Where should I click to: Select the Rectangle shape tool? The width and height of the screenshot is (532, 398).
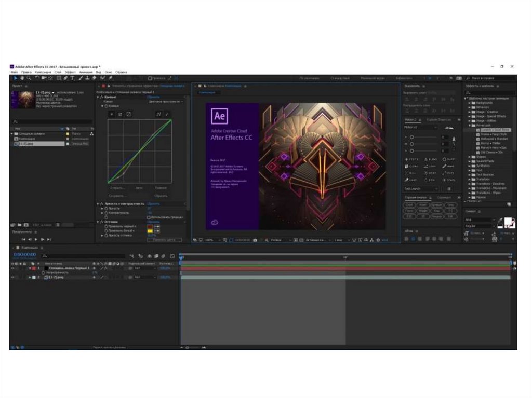[59, 78]
